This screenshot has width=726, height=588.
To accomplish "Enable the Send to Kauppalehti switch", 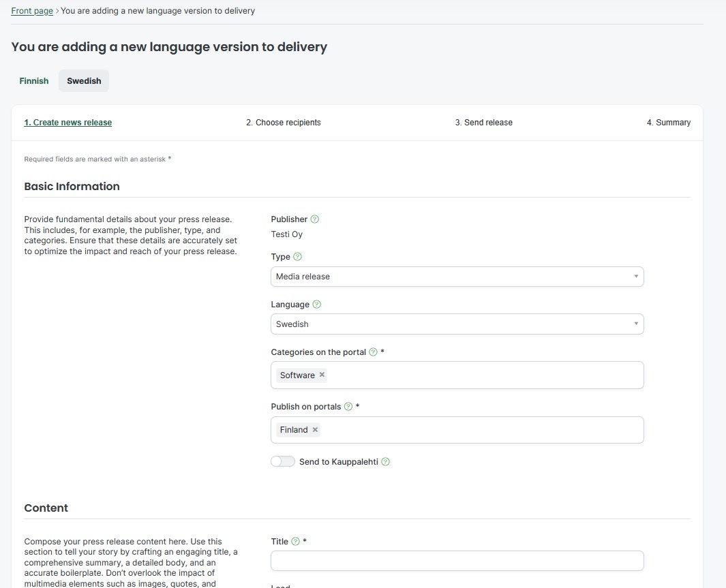I will tap(283, 462).
